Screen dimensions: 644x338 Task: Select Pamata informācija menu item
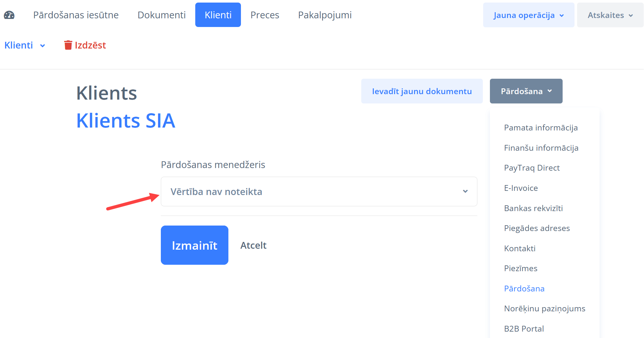click(x=541, y=128)
